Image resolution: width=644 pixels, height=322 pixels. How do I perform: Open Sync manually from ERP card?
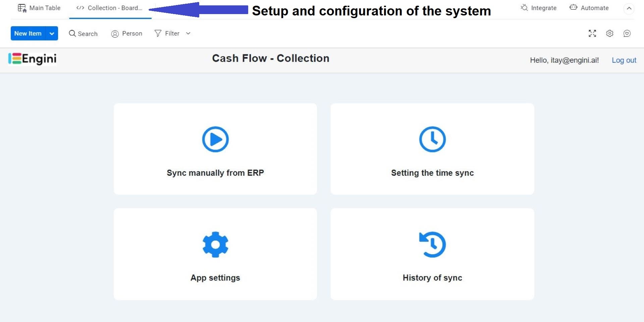pyautogui.click(x=215, y=149)
